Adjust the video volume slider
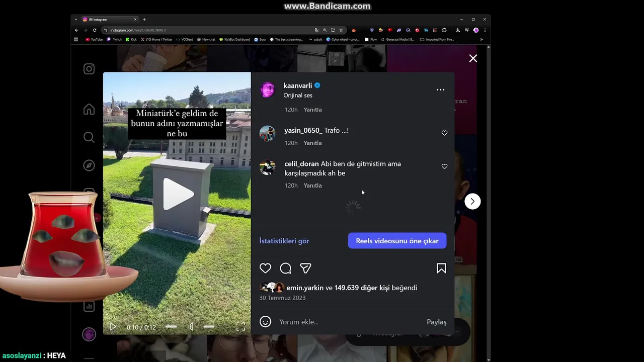This screenshot has width=644, height=362. pyautogui.click(x=209, y=327)
